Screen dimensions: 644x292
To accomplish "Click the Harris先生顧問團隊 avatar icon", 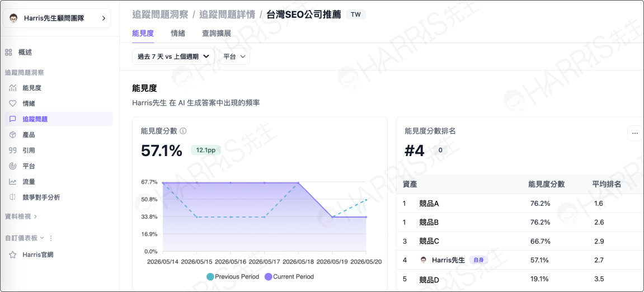I will pos(13,18).
